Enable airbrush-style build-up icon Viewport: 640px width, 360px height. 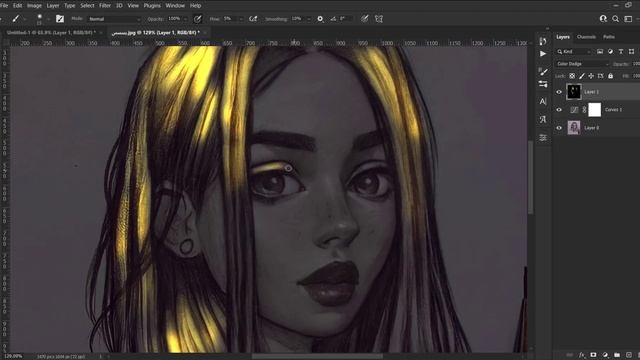tap(253, 19)
